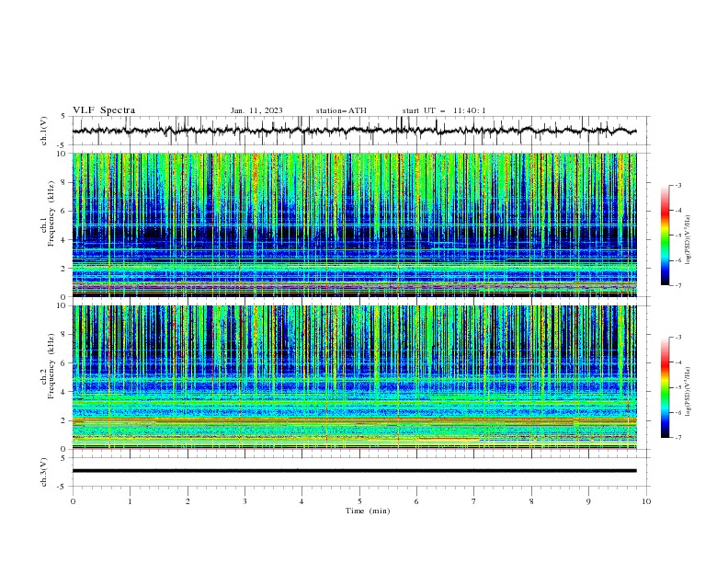Viewport: 728px width, 563px height.
Task: Click the "-3" tick of ch.2 color bar
Action: [677, 338]
